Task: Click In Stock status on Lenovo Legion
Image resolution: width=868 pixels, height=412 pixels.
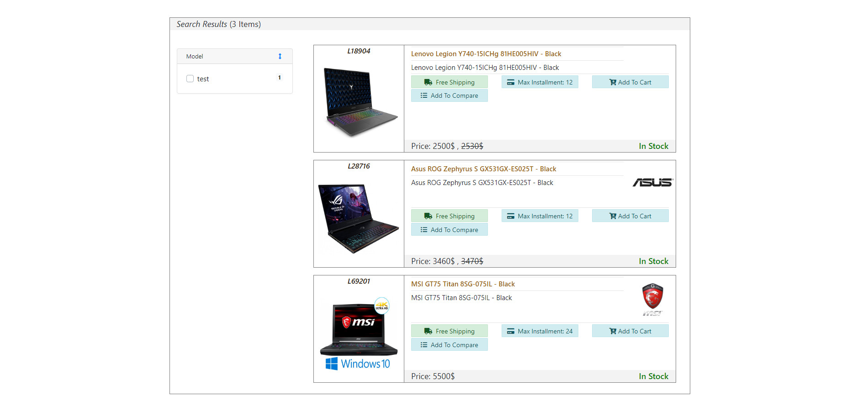Action: [x=653, y=146]
